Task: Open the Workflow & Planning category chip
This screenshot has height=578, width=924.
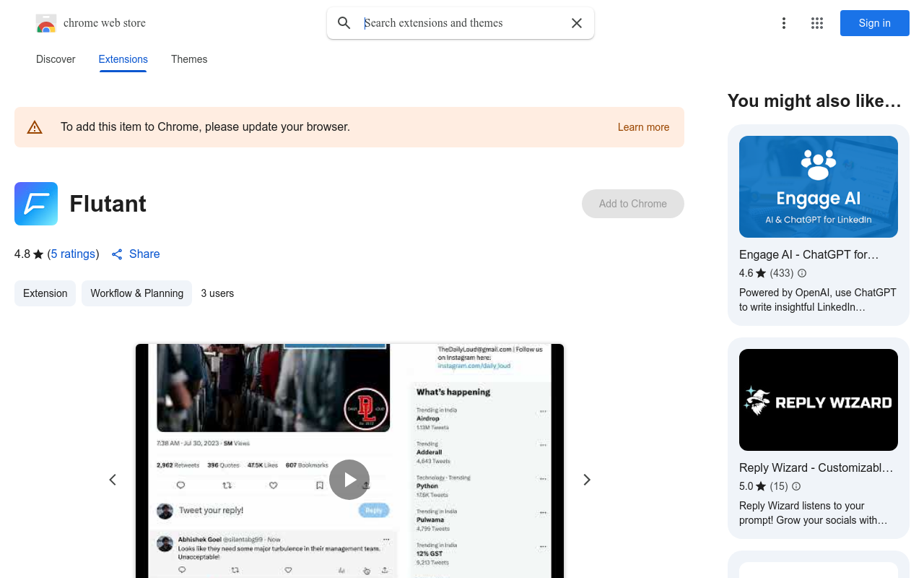Action: tap(136, 293)
